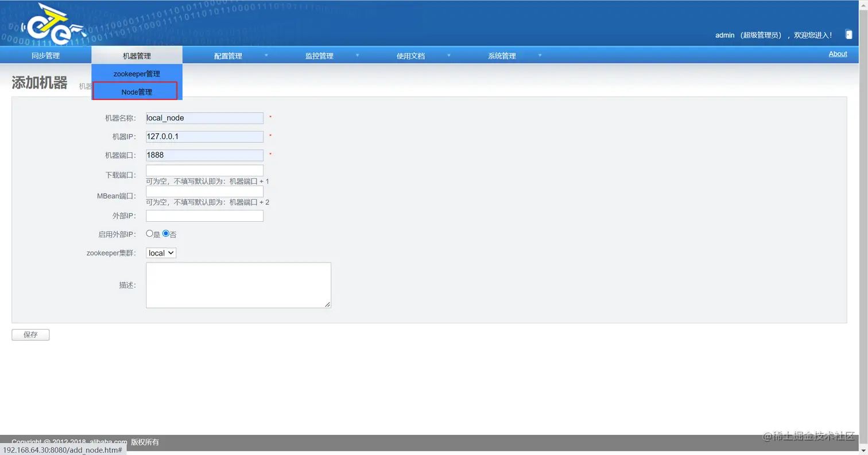Click the 机器端口 input field
The height and width of the screenshot is (455, 868).
(204, 155)
